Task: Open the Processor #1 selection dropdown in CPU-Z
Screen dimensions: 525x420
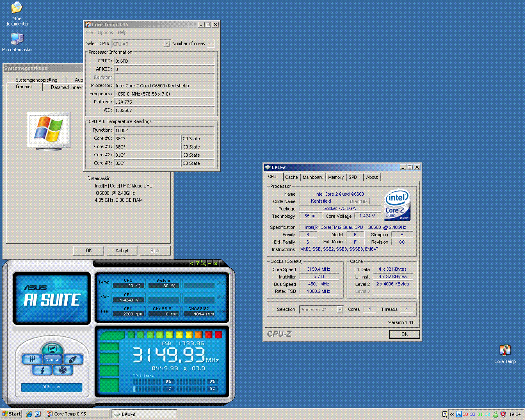Action: tap(321, 310)
